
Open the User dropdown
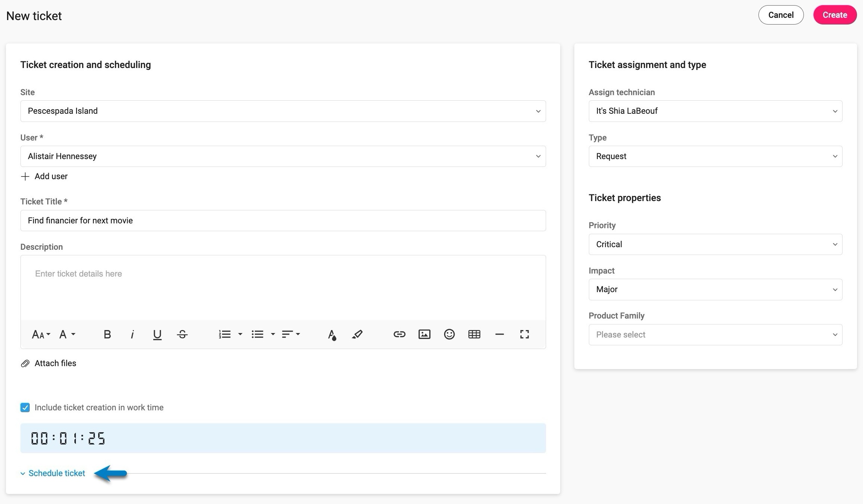click(283, 156)
